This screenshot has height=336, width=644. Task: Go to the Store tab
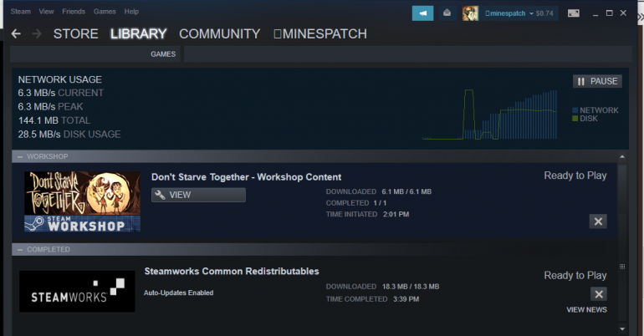click(x=76, y=34)
